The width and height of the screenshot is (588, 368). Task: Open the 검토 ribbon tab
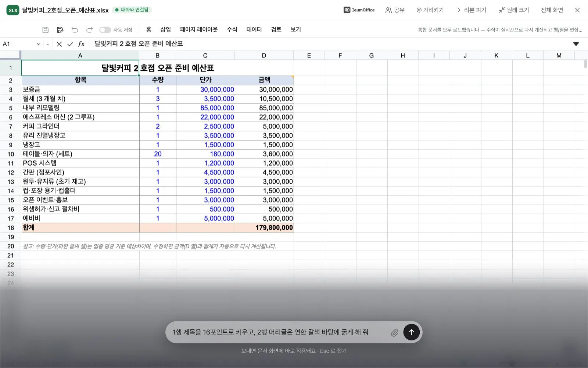tap(276, 29)
